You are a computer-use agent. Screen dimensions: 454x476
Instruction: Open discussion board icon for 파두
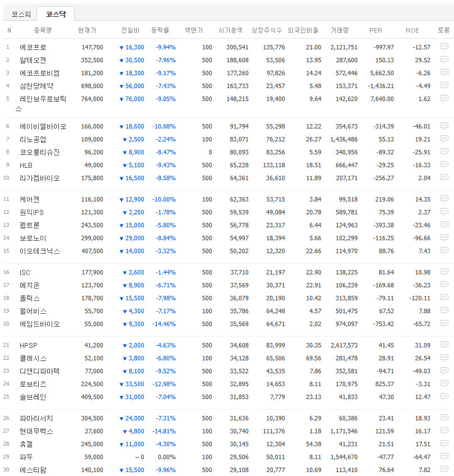point(444,456)
